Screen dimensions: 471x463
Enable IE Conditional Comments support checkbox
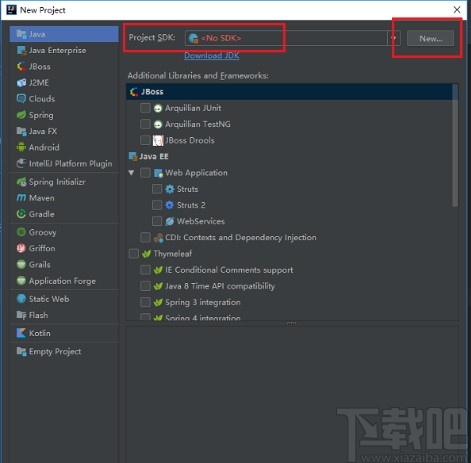pos(145,270)
